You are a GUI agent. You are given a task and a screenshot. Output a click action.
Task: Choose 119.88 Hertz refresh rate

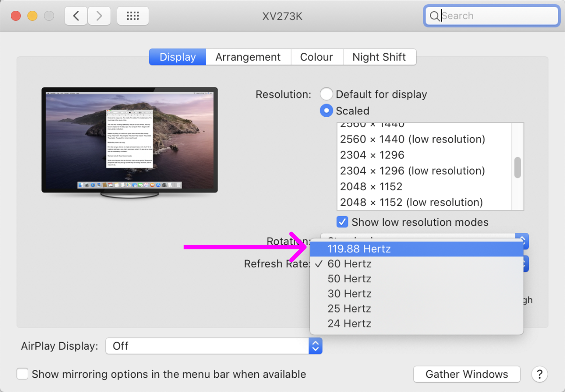pyautogui.click(x=359, y=248)
